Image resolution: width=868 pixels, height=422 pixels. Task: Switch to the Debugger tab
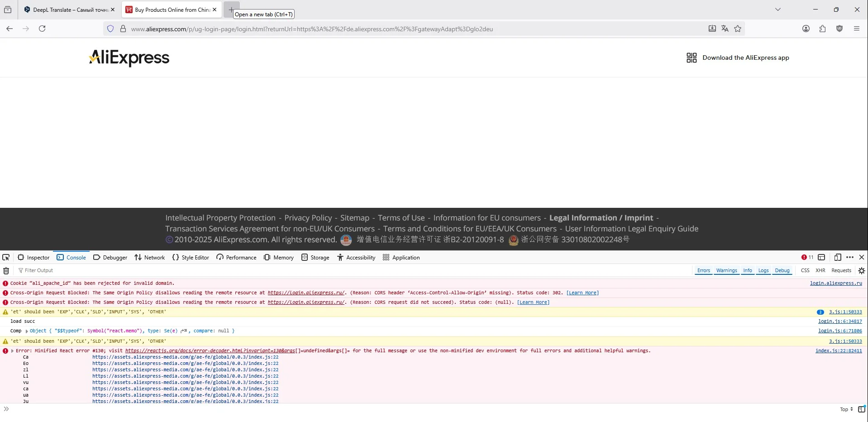(x=110, y=257)
